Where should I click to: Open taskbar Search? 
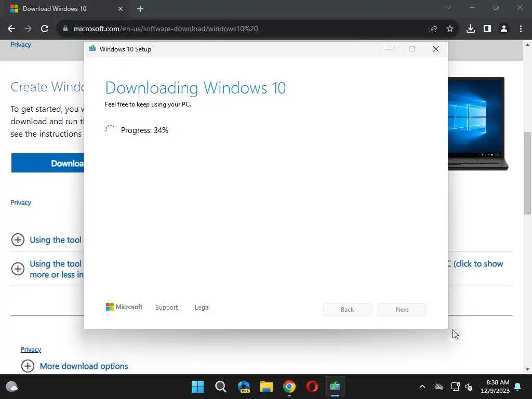pos(220,387)
